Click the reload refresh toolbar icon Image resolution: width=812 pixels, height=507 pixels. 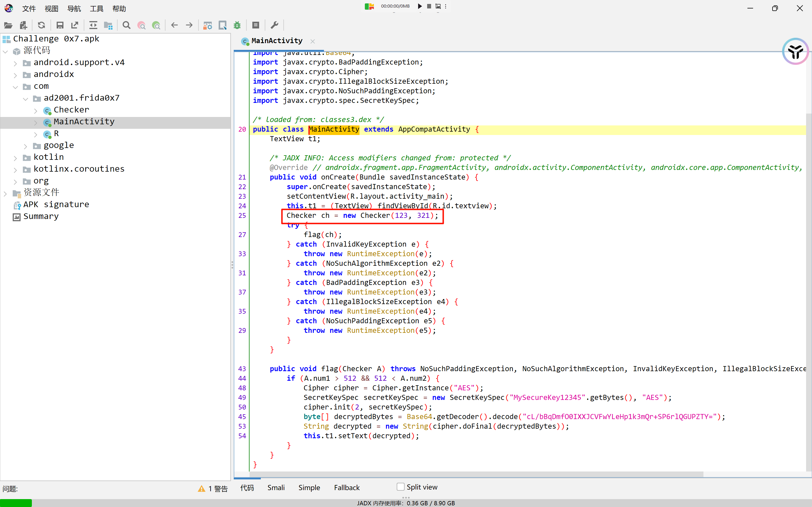coord(41,25)
